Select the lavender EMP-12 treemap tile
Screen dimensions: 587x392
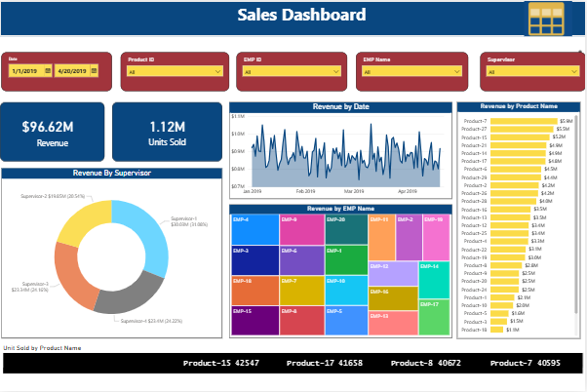pyautogui.click(x=393, y=273)
